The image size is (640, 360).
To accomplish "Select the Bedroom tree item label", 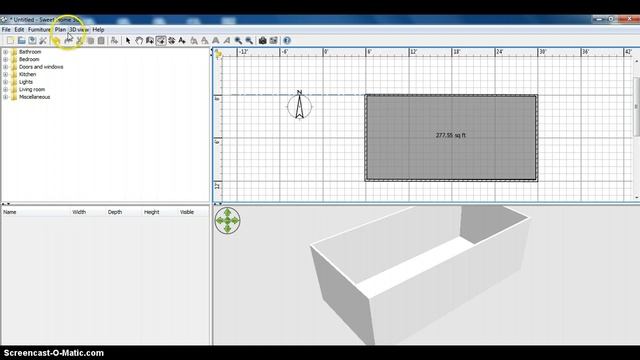I will (29, 59).
